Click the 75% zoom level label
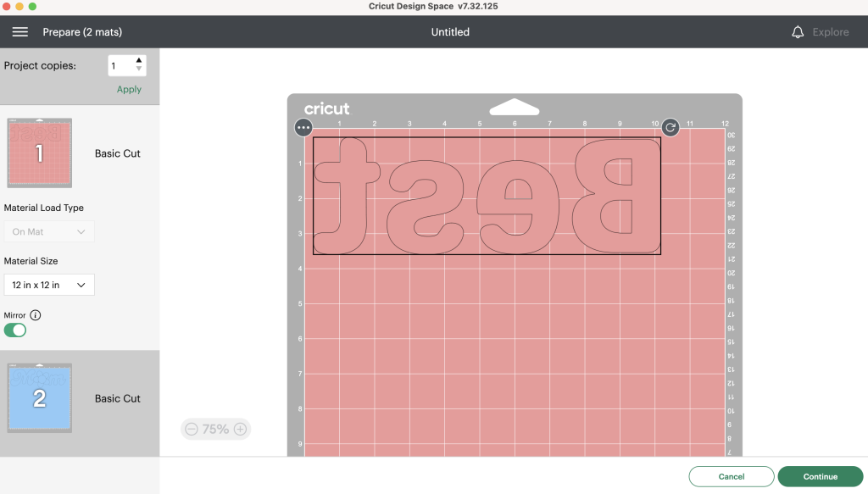This screenshot has width=868, height=494. coord(215,430)
